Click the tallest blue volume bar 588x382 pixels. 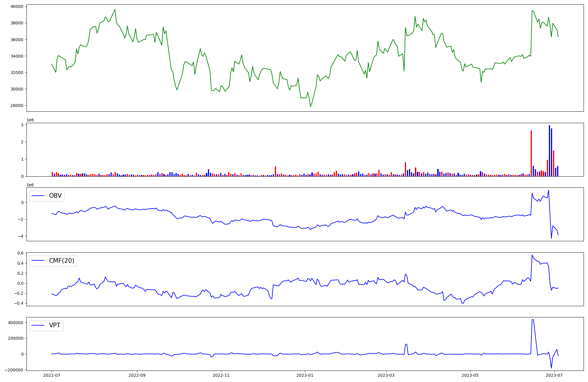coord(549,150)
